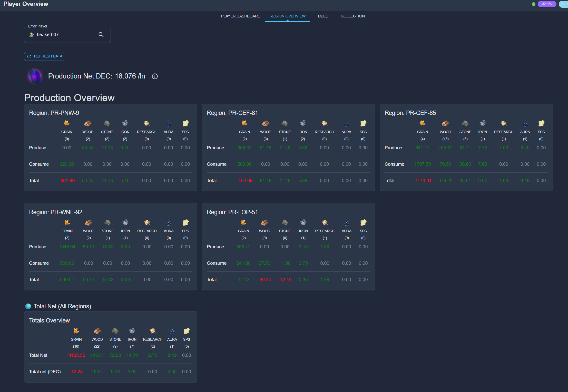Screen dimensions: 568x392
Task: Switch to the Player Dashboard tab
Action: tap(240, 16)
